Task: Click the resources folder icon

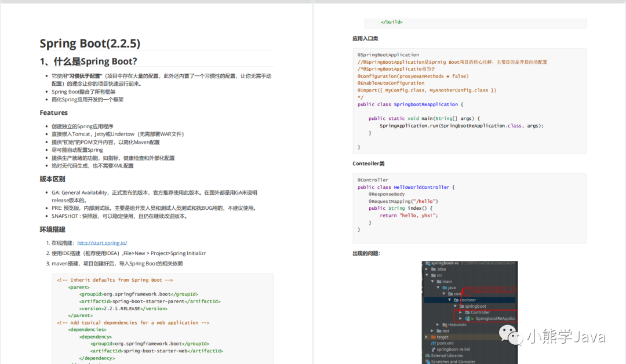Action: point(445,325)
